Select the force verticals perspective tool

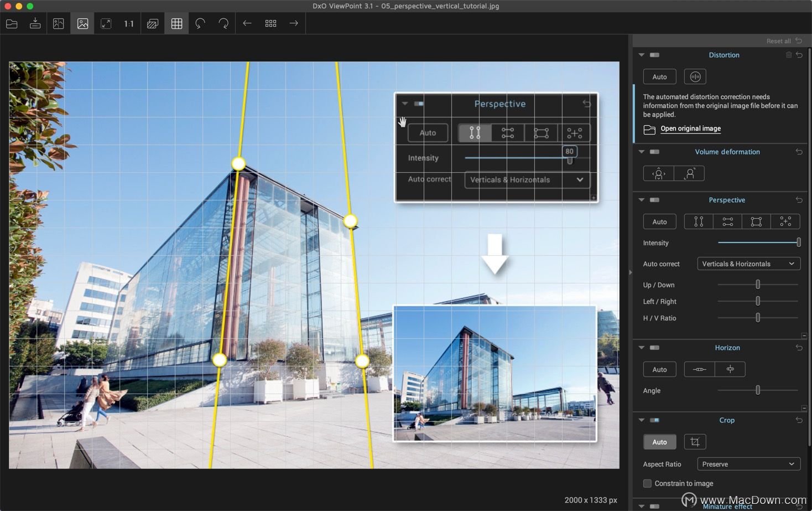(x=698, y=221)
